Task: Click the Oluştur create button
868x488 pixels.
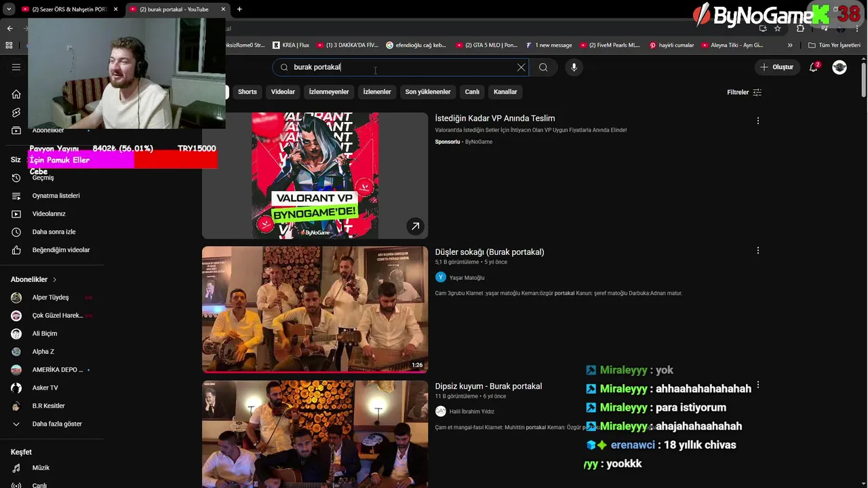Action: [x=776, y=67]
